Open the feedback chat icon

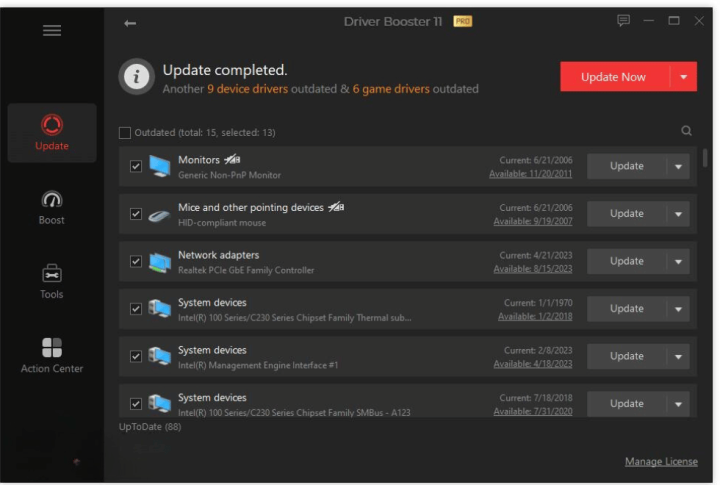click(623, 21)
